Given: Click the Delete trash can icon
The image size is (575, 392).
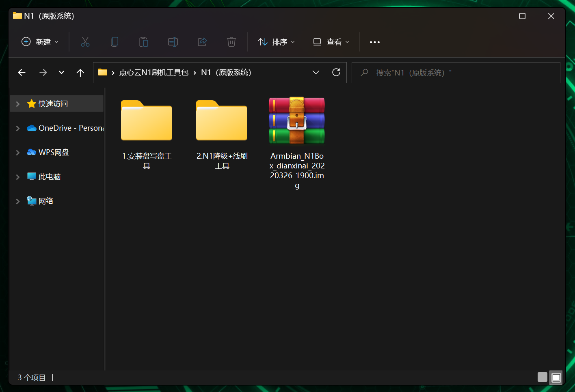Looking at the screenshot, I should (231, 42).
